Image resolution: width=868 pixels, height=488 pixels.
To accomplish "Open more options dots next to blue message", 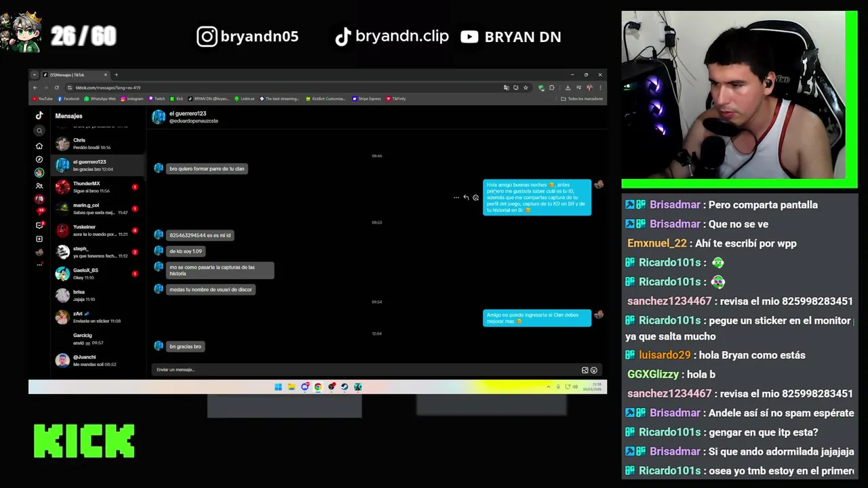I will [456, 197].
